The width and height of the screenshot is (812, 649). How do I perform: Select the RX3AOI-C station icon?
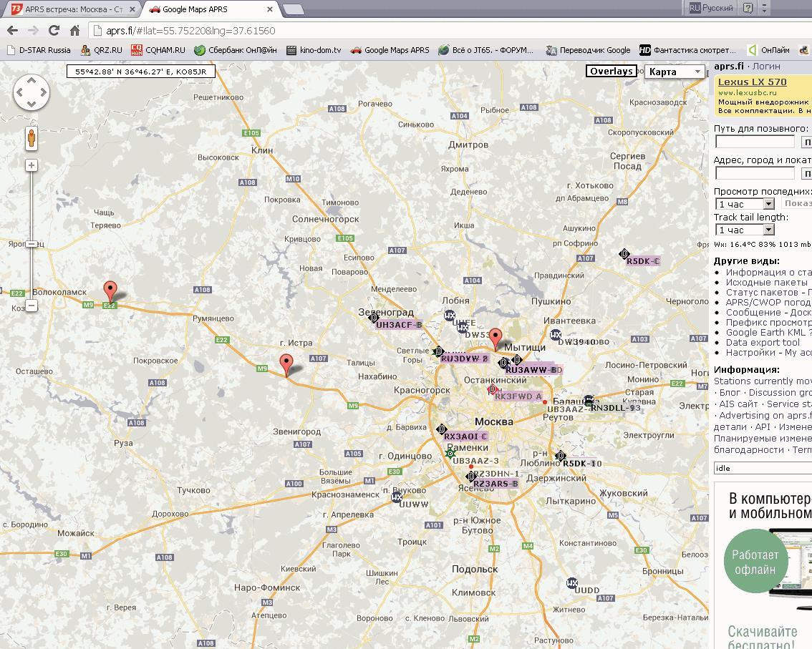(441, 429)
